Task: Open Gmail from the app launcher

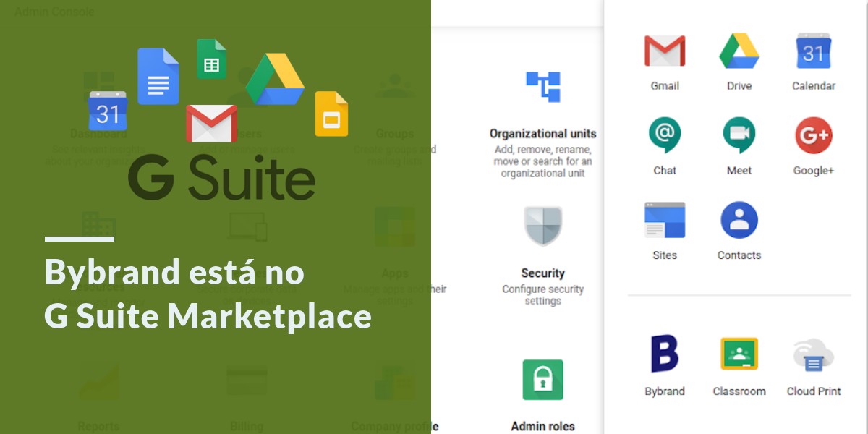Action: [x=664, y=51]
